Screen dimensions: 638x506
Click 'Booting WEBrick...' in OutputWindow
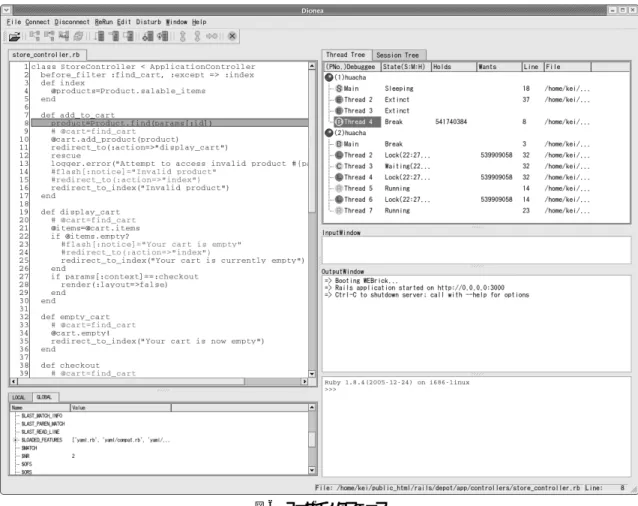pyautogui.click(x=367, y=281)
